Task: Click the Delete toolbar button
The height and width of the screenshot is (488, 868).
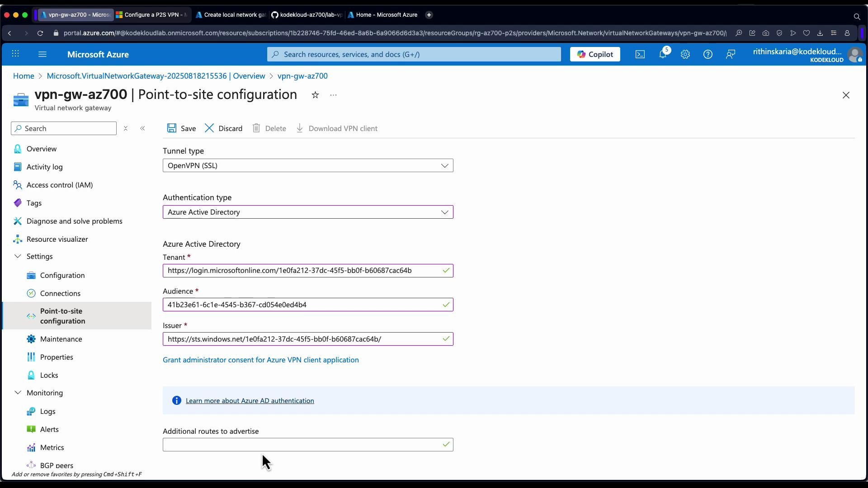Action: 269,128
